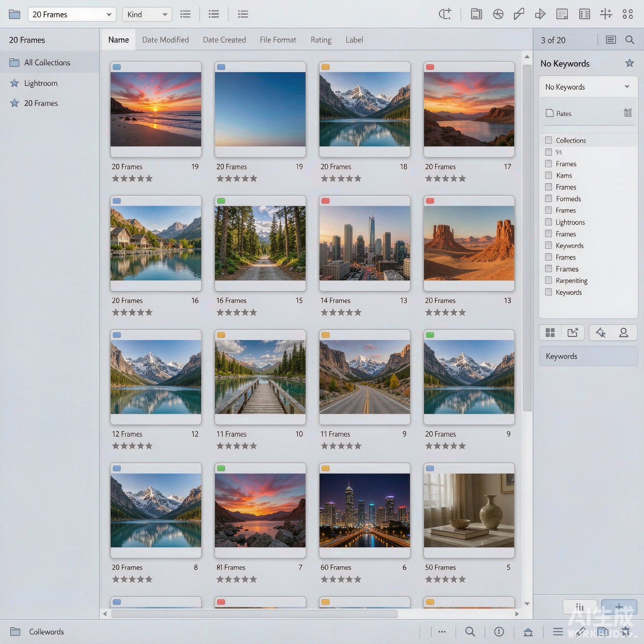Click the Keywords button in right panel
Viewport: 644px width, 644px height.
(588, 356)
